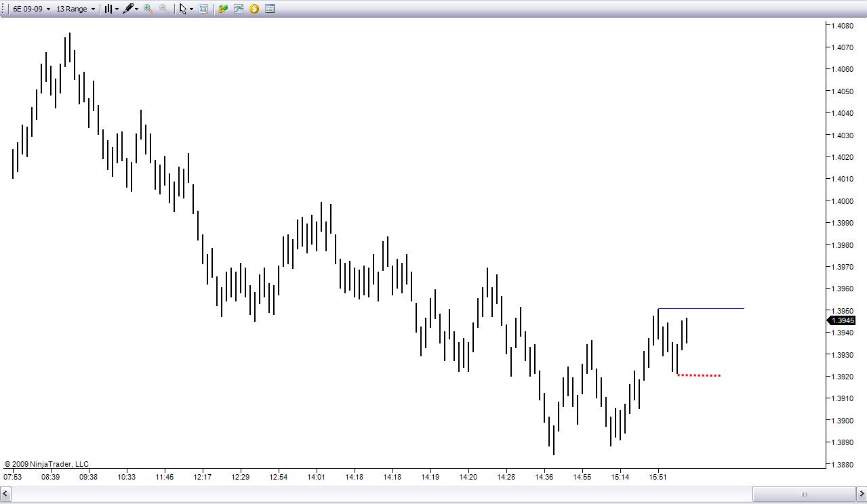The height and width of the screenshot is (504, 867).
Task: Open the 13 Range interval dropdown
Action: 75,9
